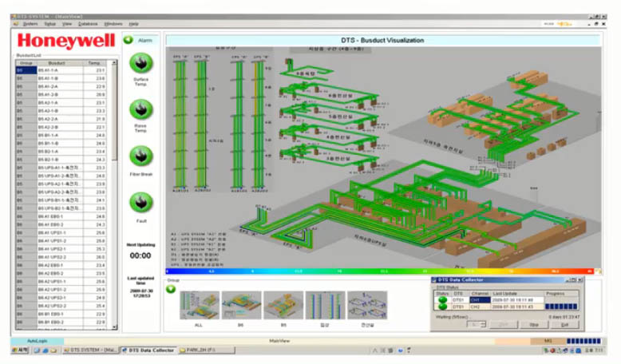
Task: Select busduct row B5.B2-1-B
Action: point(61,160)
